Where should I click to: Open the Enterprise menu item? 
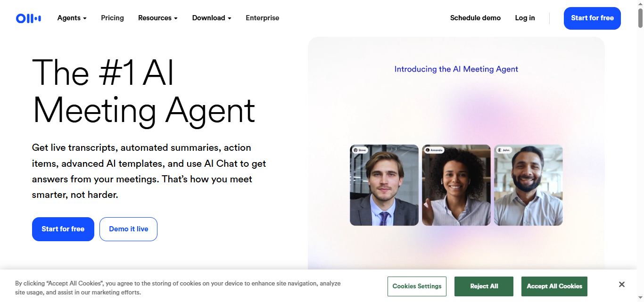[263, 18]
